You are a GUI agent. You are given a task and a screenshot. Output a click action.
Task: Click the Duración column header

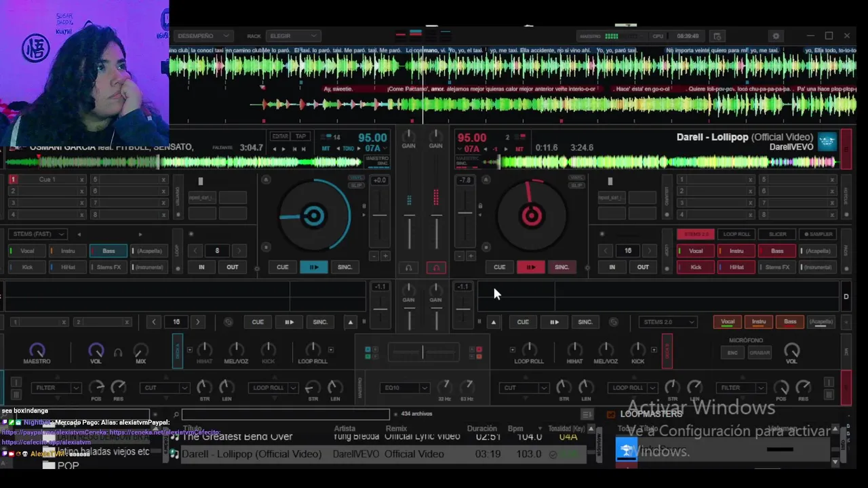(x=482, y=428)
